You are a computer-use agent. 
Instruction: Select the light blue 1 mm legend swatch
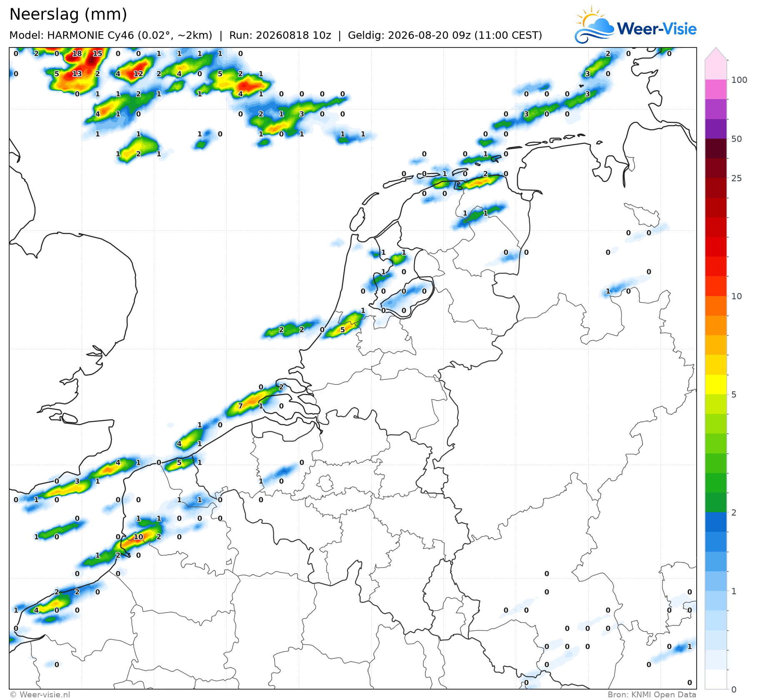coord(716,581)
